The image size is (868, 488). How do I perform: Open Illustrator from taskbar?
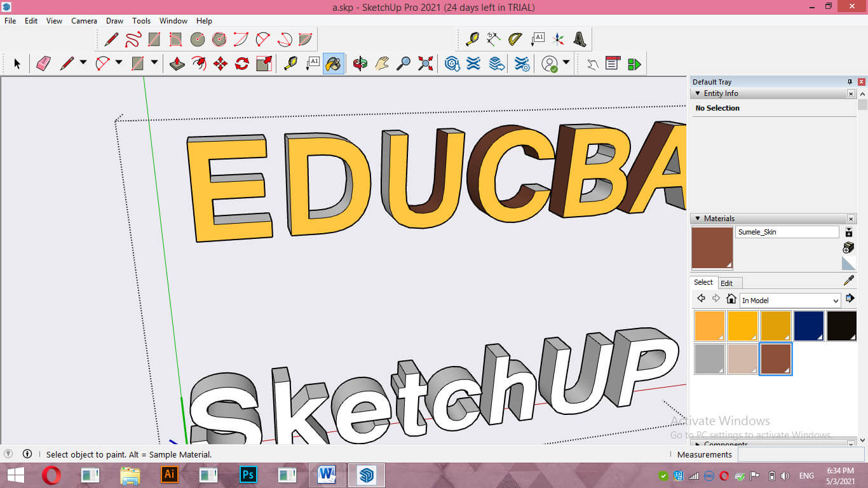[169, 475]
